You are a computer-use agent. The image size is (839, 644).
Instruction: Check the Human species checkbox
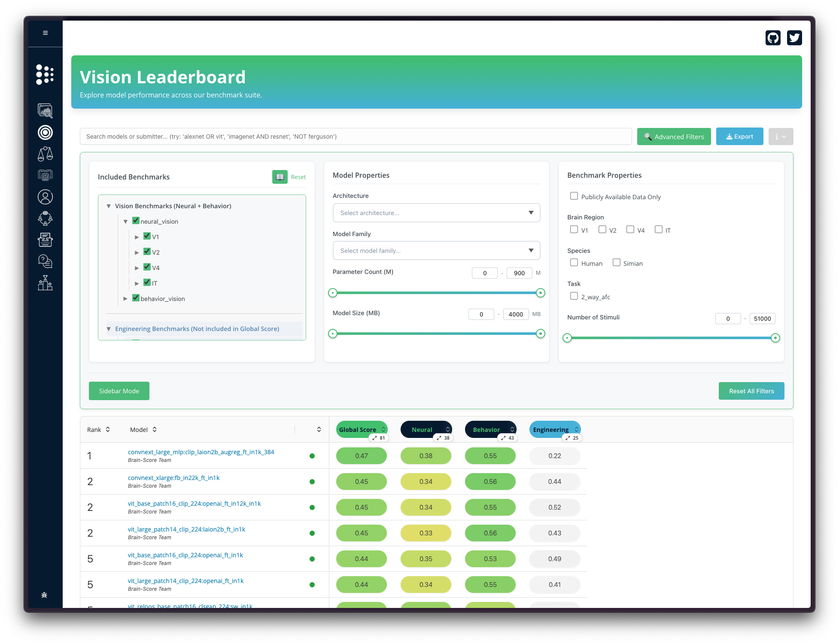(574, 263)
